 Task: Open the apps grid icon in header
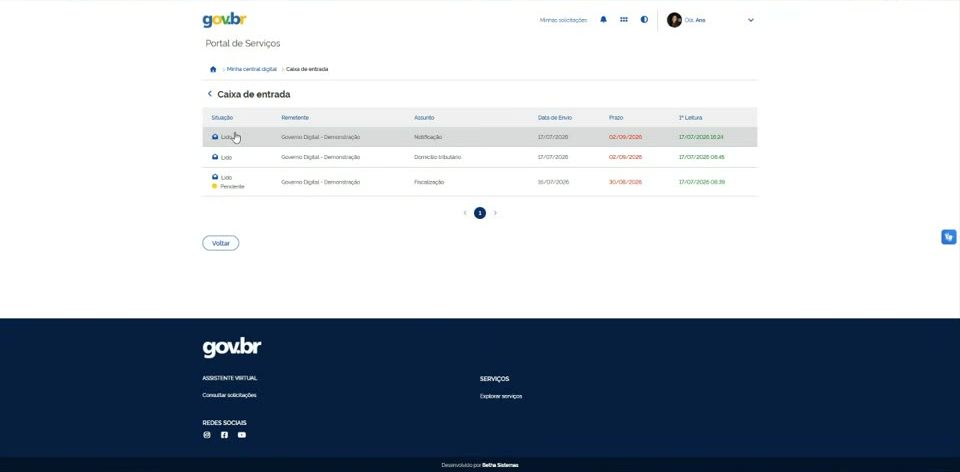[x=624, y=20]
